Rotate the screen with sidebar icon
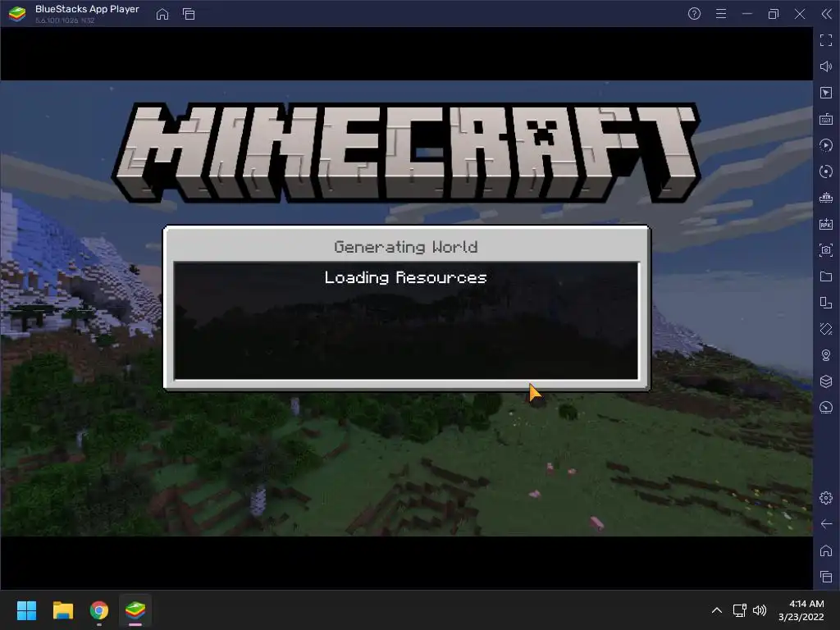This screenshot has width=840, height=630. (826, 329)
